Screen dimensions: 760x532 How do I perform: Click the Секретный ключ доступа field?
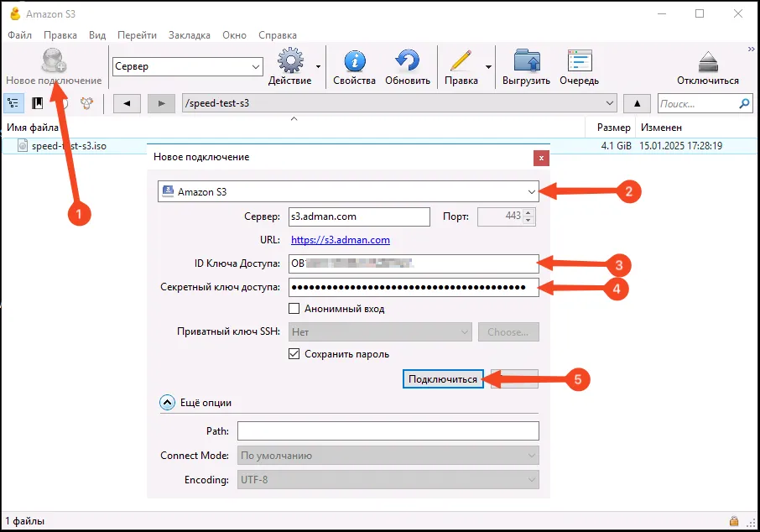coord(414,287)
